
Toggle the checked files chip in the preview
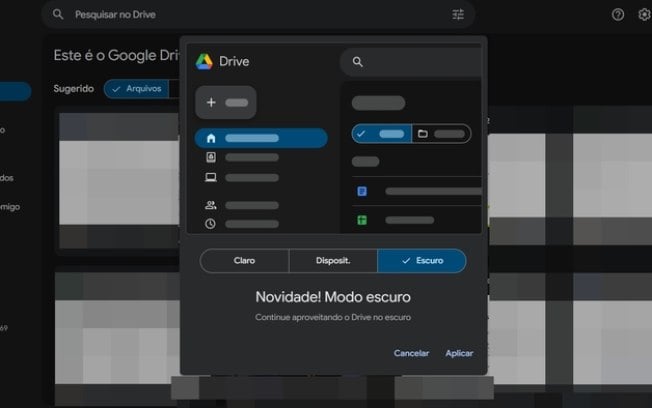pos(381,134)
